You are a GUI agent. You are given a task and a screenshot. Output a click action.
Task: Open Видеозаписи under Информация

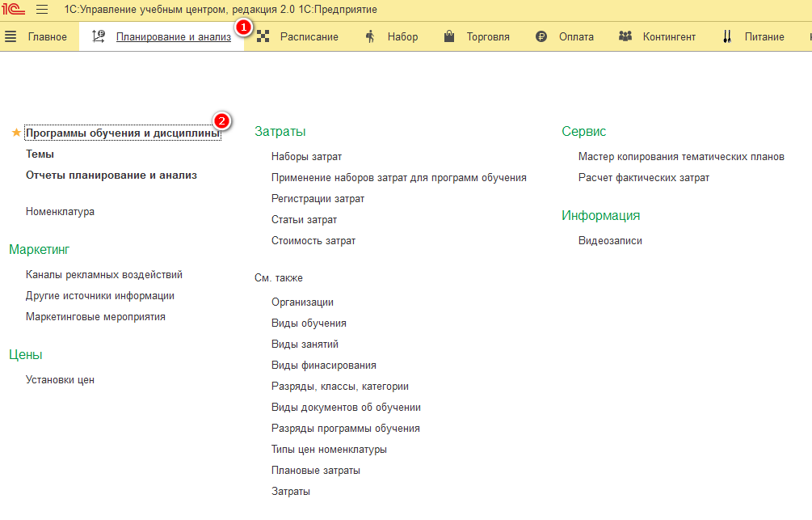(610, 241)
